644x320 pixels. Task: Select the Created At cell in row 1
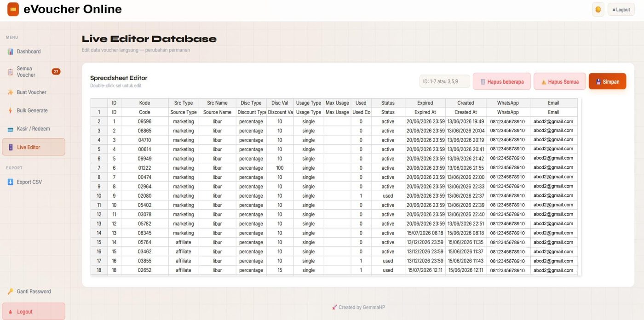coord(466,112)
